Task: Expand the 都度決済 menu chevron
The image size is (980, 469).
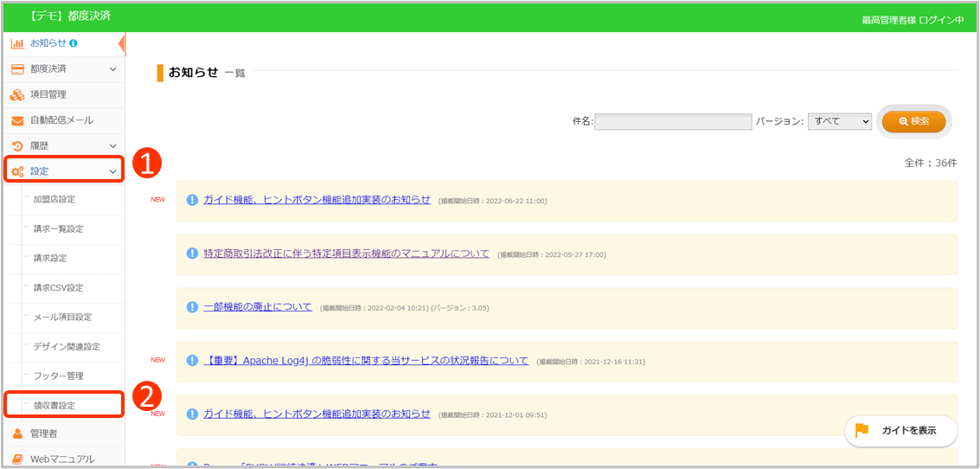Action: click(x=112, y=69)
